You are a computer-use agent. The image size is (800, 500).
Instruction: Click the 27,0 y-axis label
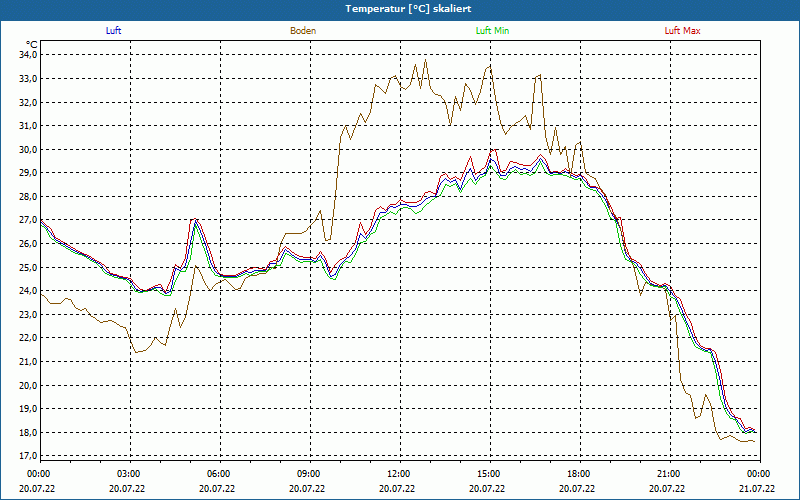(x=28, y=220)
